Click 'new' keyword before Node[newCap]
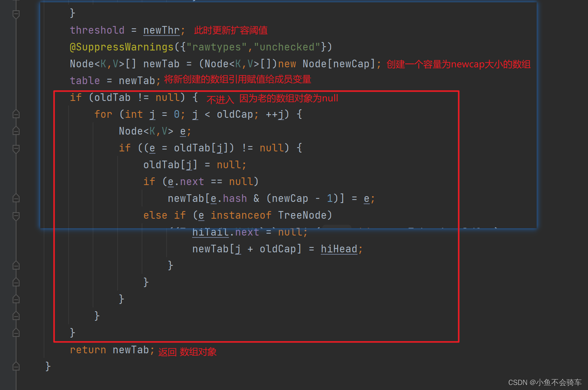This screenshot has height=390, width=588. (287, 64)
